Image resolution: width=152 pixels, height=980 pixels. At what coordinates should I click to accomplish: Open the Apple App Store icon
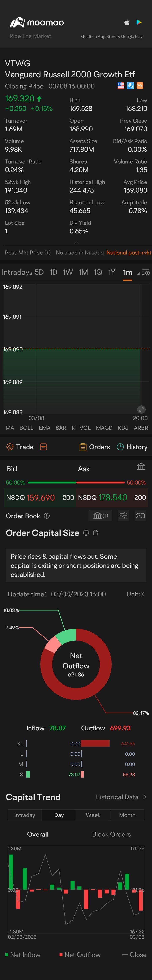[x=126, y=23]
